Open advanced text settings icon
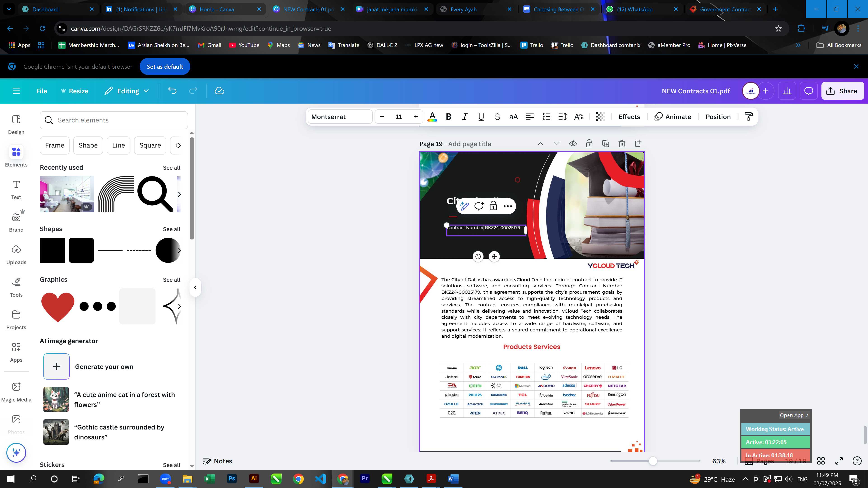868x488 pixels. [x=579, y=117]
